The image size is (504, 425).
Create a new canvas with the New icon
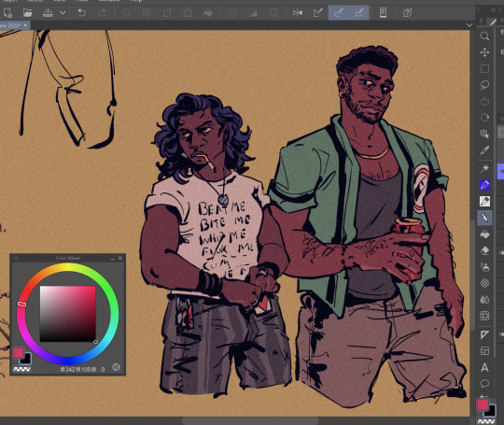(7, 13)
